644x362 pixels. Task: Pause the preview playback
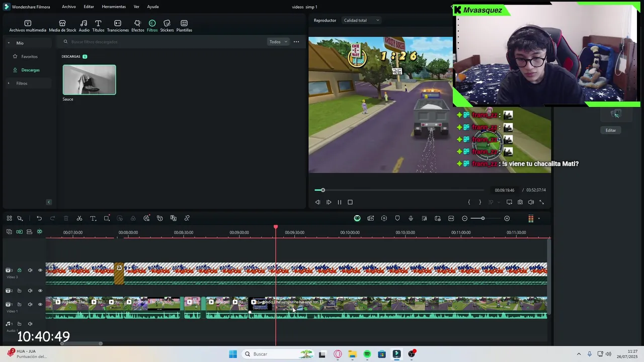[339, 202]
